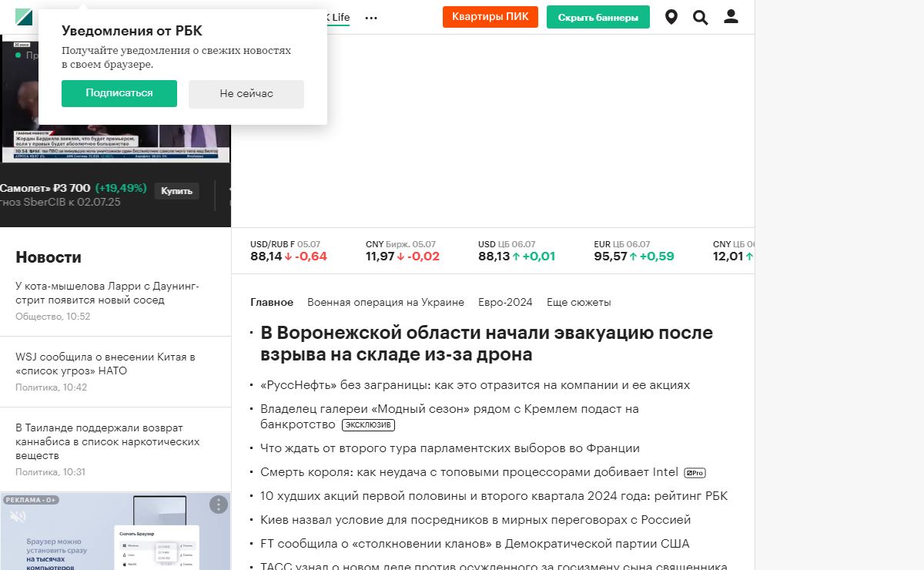The height and width of the screenshot is (570, 924).
Task: Click the «Новости» section heading
Action: 49,257
